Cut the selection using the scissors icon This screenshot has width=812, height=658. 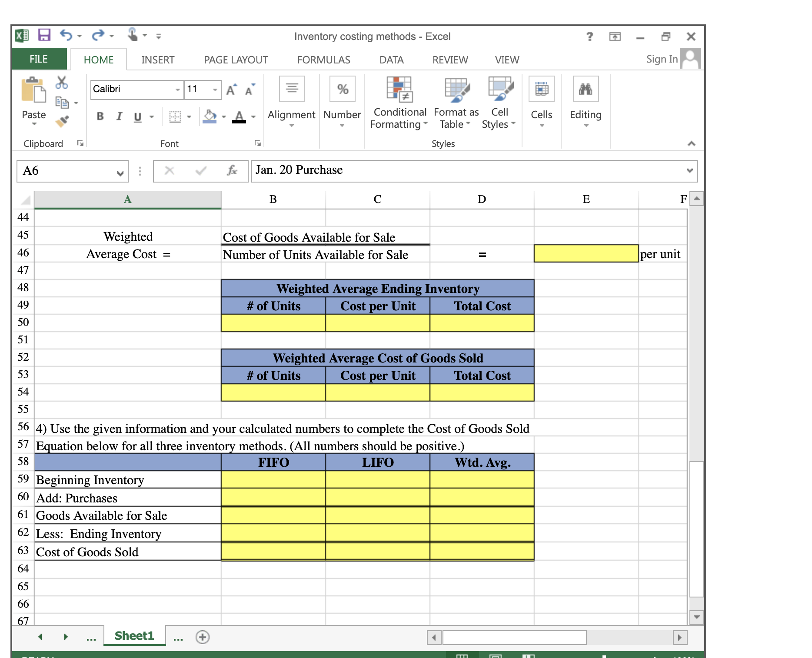pos(61,83)
